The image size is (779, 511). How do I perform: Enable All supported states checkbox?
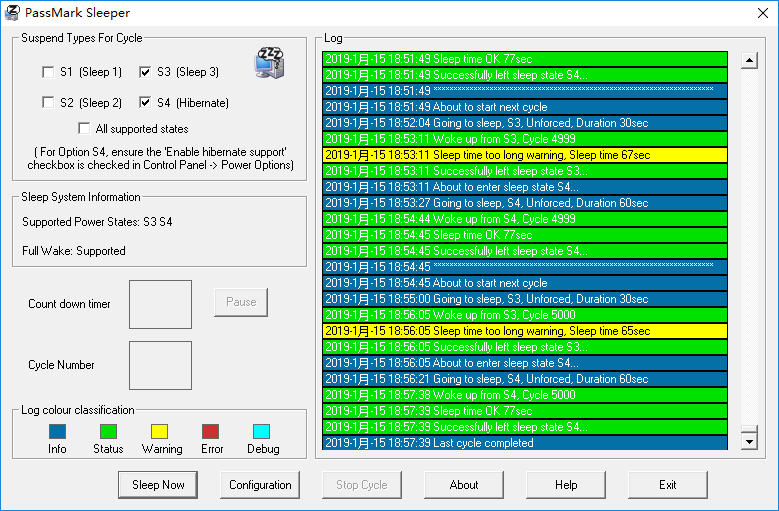click(84, 129)
